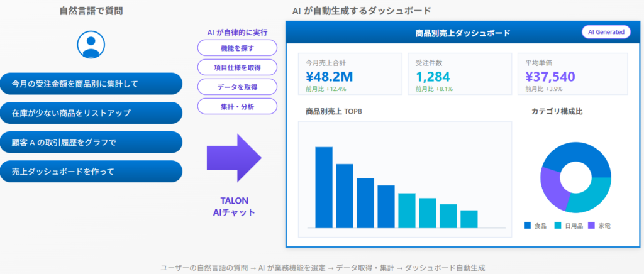Image resolution: width=644 pixels, height=274 pixels.
Task: Select the 今月の受注金額を商品別に集計して prompt
Action: coord(92,84)
